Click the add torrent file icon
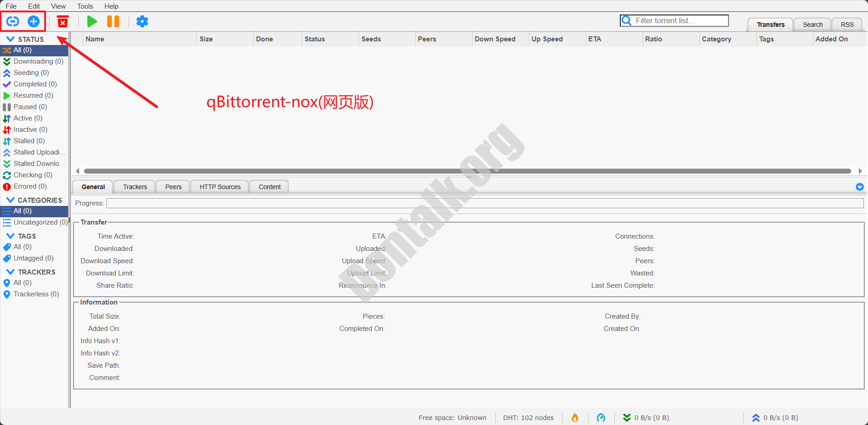868x425 pixels. [x=34, y=21]
